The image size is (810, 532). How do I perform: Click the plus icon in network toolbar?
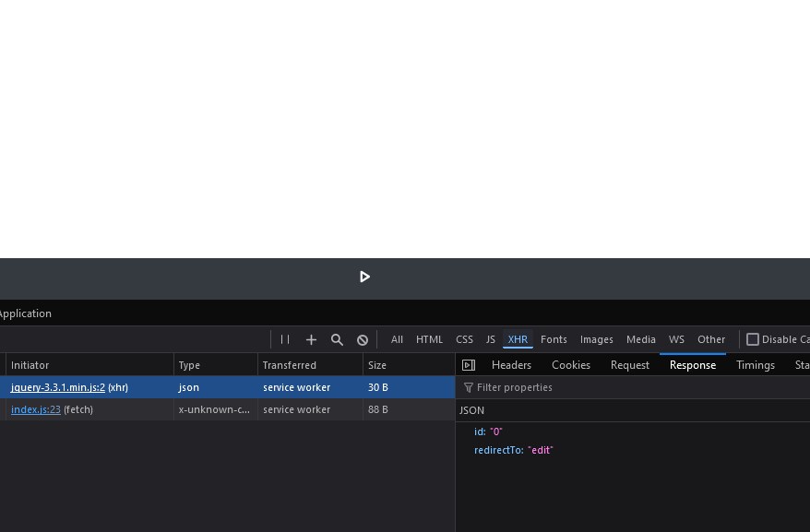tap(311, 339)
